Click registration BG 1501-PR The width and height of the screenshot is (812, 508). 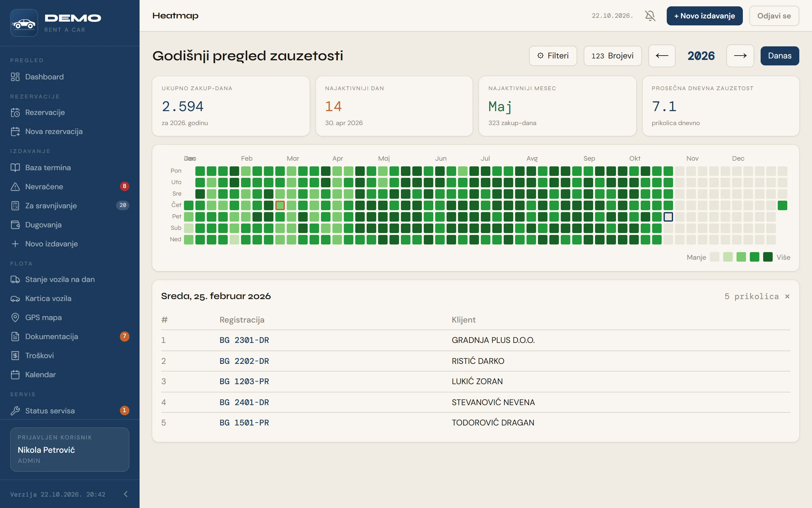(244, 423)
